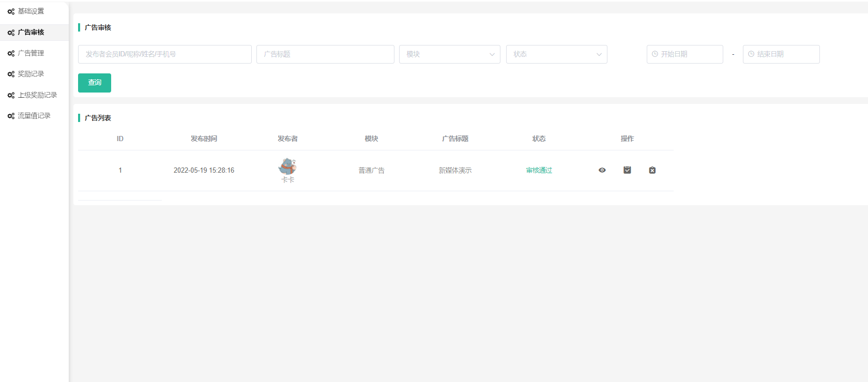Image resolution: width=868 pixels, height=382 pixels.
Task: Open 上级奖励记录 in the sidebar
Action: tap(37, 95)
